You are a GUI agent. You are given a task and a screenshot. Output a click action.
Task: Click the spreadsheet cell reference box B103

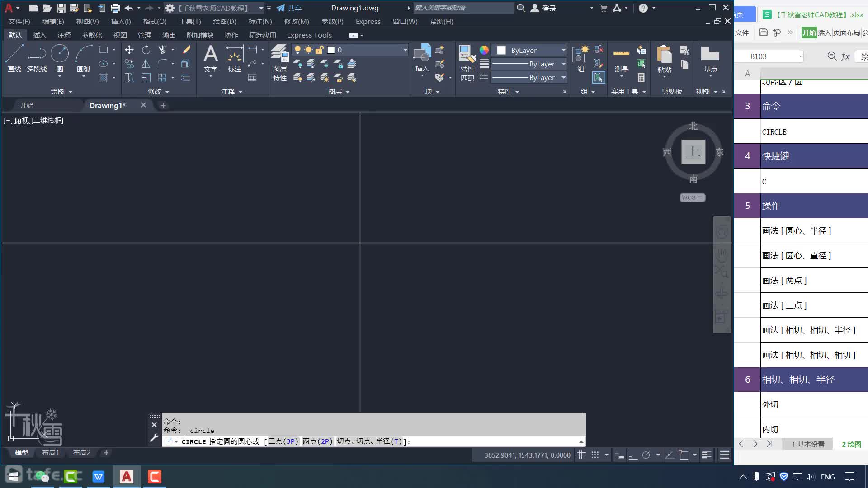[769, 56]
